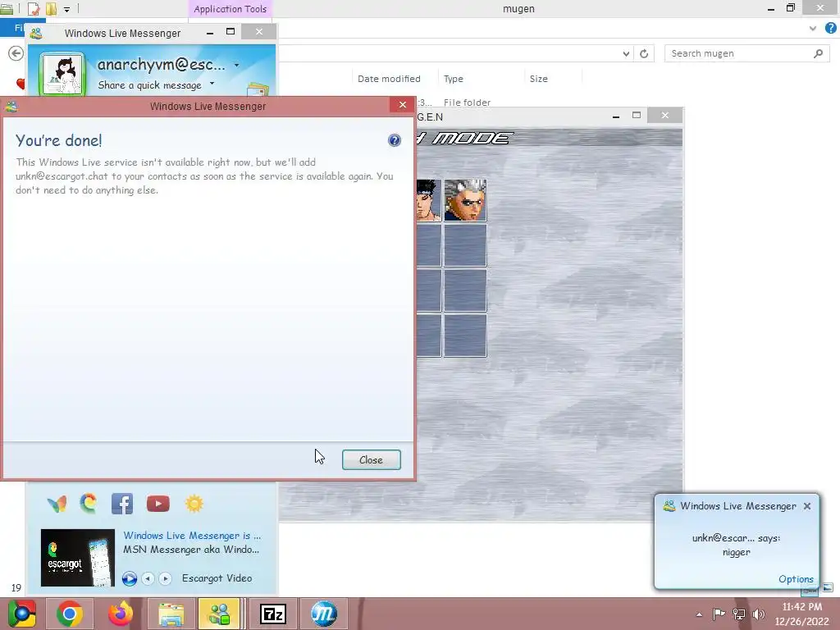Click the Search mugen input field

[x=739, y=53]
